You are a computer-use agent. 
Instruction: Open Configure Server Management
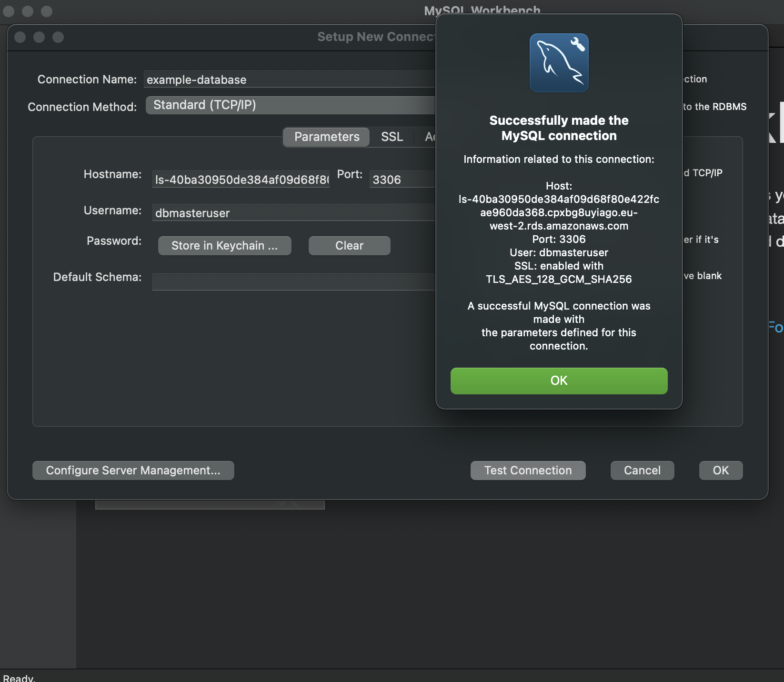click(x=133, y=471)
